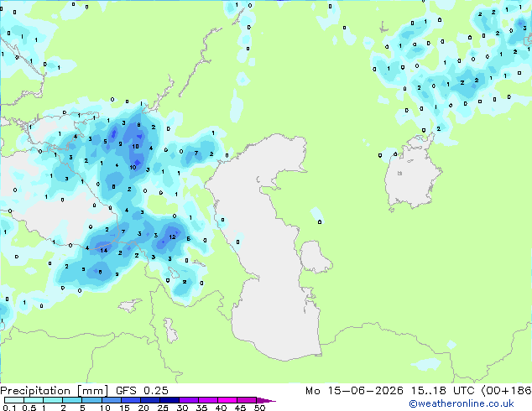Click the '30' legend tick label
The image size is (532, 411).
tap(182, 408)
